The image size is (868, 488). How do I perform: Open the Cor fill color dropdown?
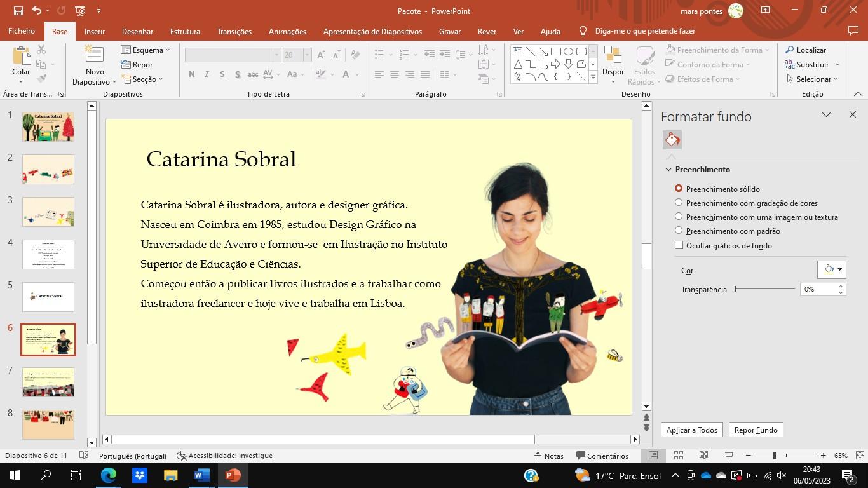pyautogui.click(x=831, y=269)
